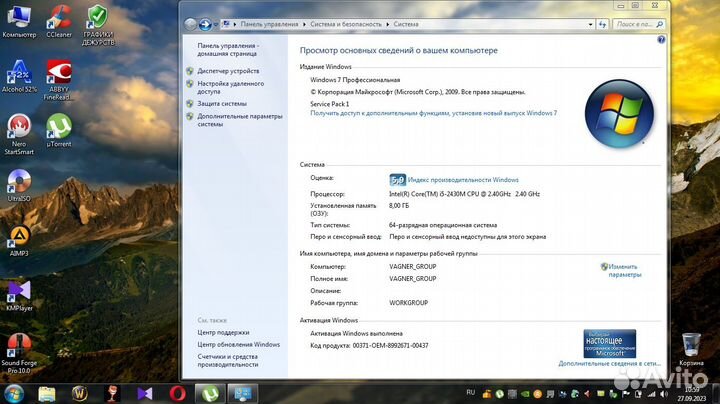The width and height of the screenshot is (720, 404).
Task: Expand the arrow after Система и безопасность breadcrumb
Action: (388, 24)
